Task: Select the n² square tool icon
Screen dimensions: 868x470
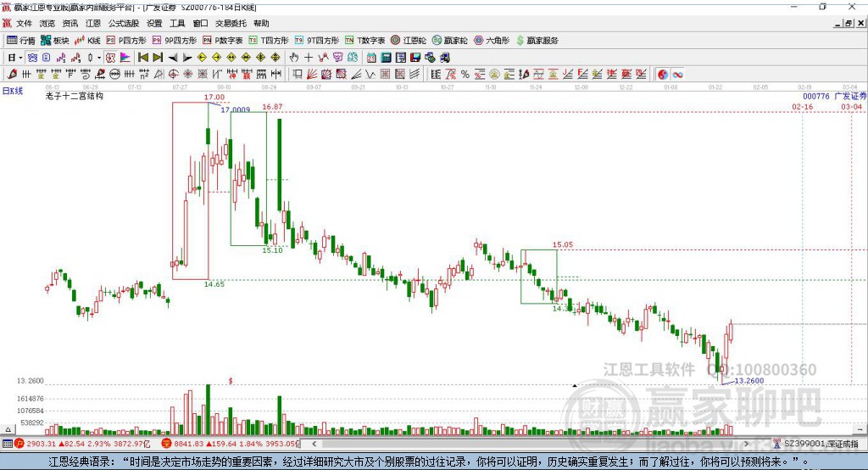Action: (144, 75)
